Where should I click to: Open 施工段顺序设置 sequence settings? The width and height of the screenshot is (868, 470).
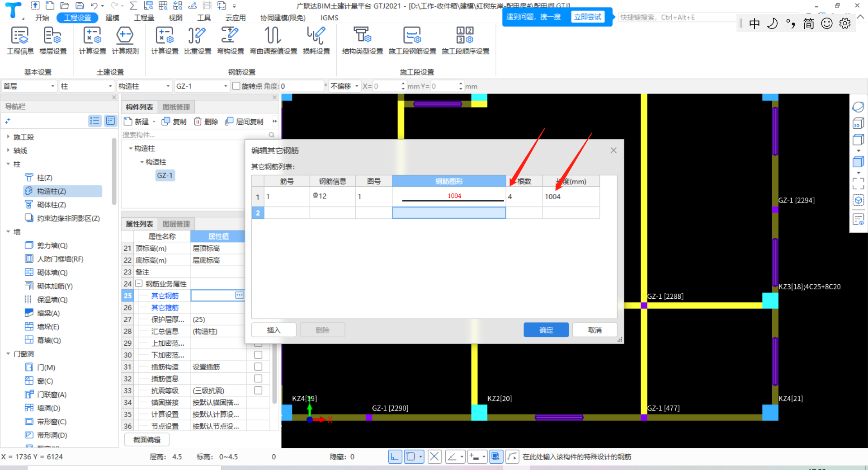pyautogui.click(x=465, y=41)
